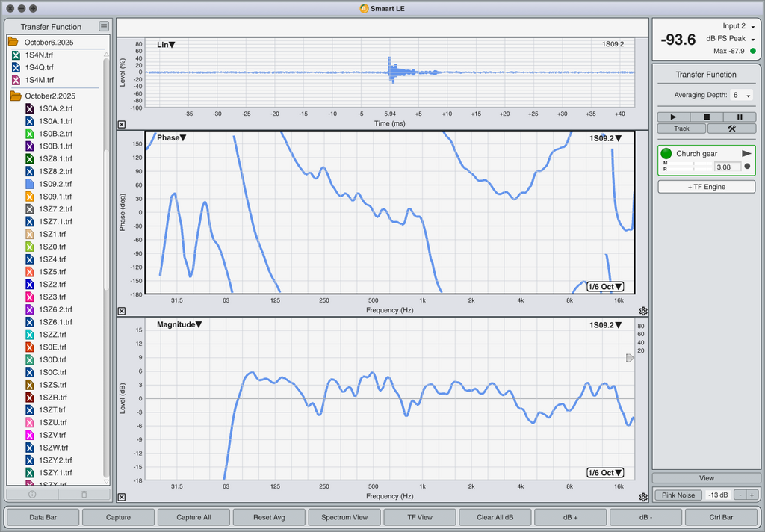Screen dimensions: 765x532
Task: Open magnitude plot settings gear
Action: 643,497
